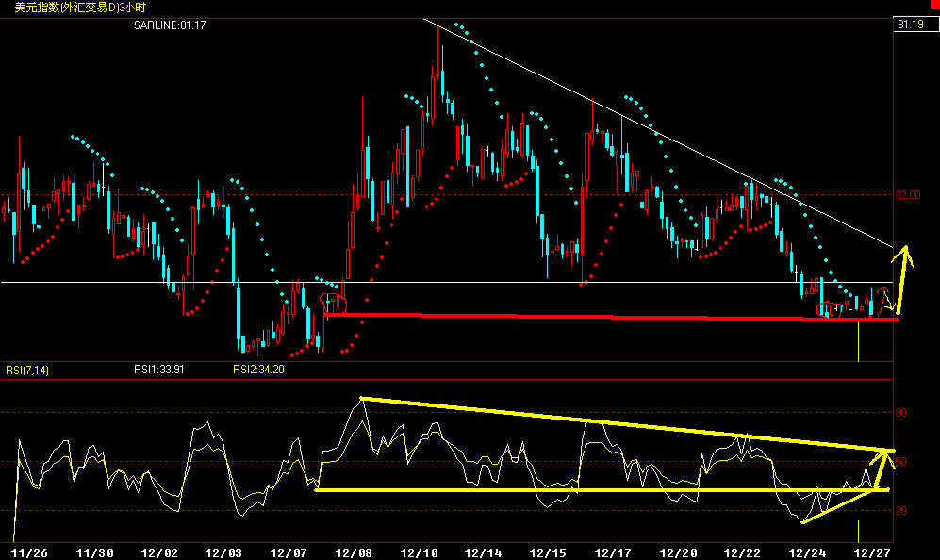Image resolution: width=940 pixels, height=560 pixels.
Task: Click the RSI 80 level label
Action: coord(900,413)
